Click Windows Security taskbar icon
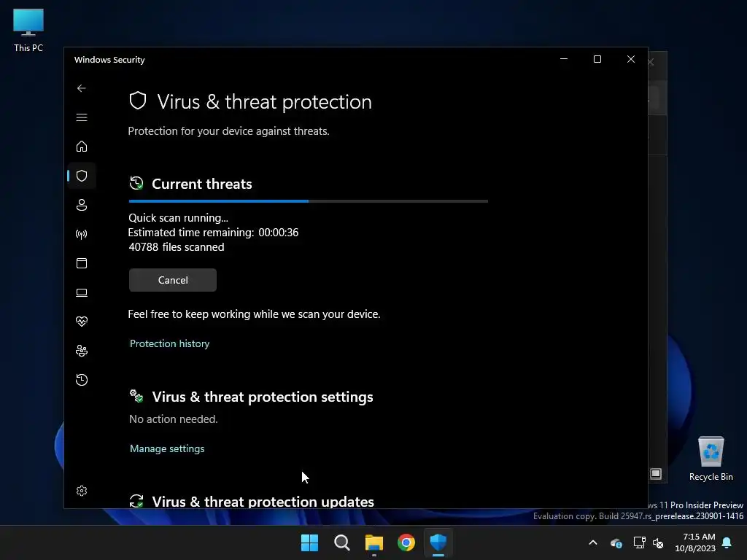747x560 pixels. pos(438,542)
